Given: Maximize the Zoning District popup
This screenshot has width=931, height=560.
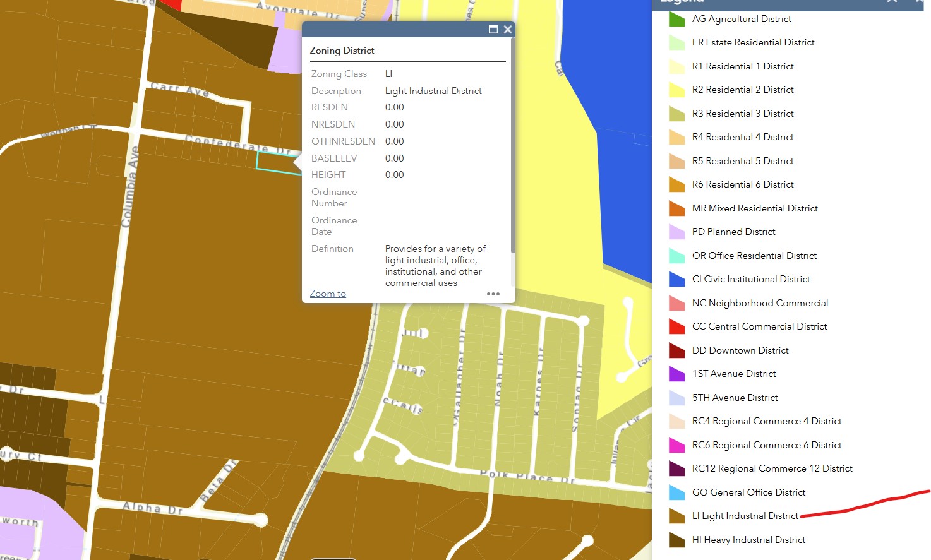Looking at the screenshot, I should (493, 30).
